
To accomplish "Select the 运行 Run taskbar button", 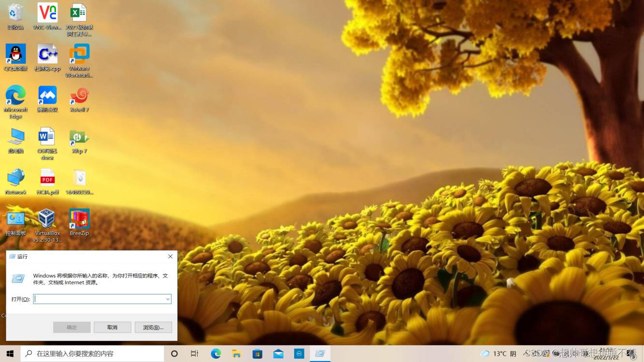I will 320,354.
